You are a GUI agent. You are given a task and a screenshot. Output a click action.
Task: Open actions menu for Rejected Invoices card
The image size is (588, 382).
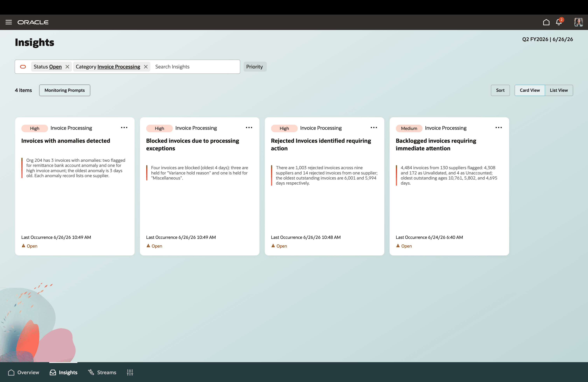click(x=374, y=128)
